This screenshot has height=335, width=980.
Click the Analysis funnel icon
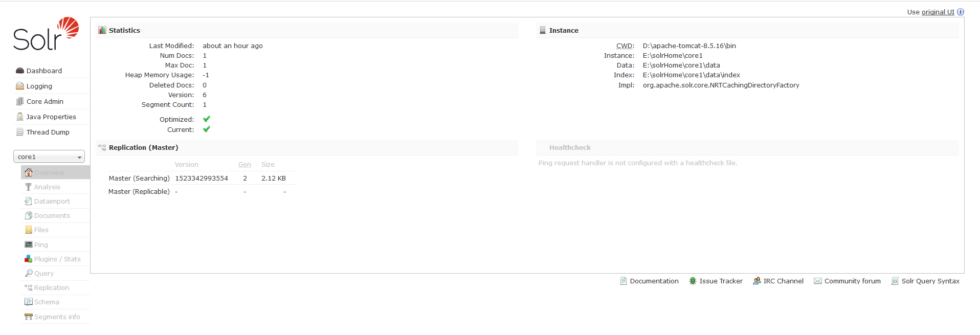coord(29,187)
